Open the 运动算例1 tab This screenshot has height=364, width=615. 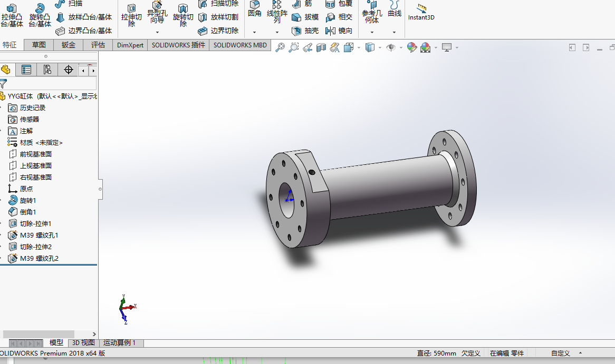pyautogui.click(x=120, y=342)
